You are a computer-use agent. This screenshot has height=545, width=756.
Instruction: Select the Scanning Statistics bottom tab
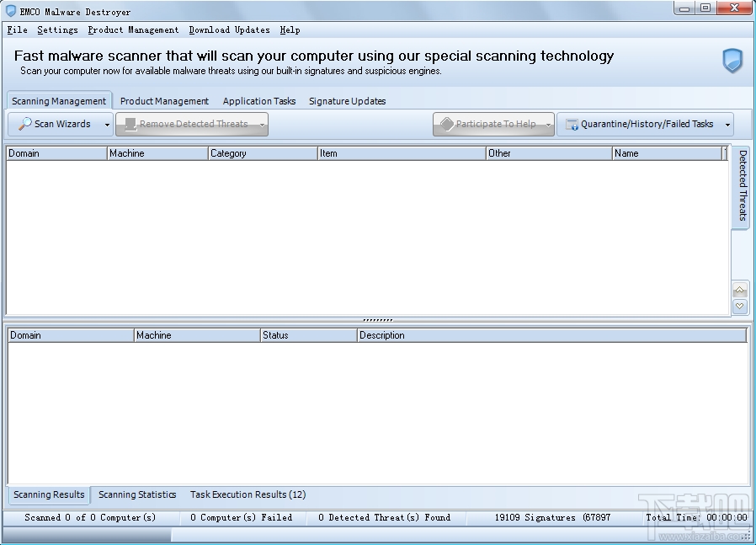(x=137, y=494)
